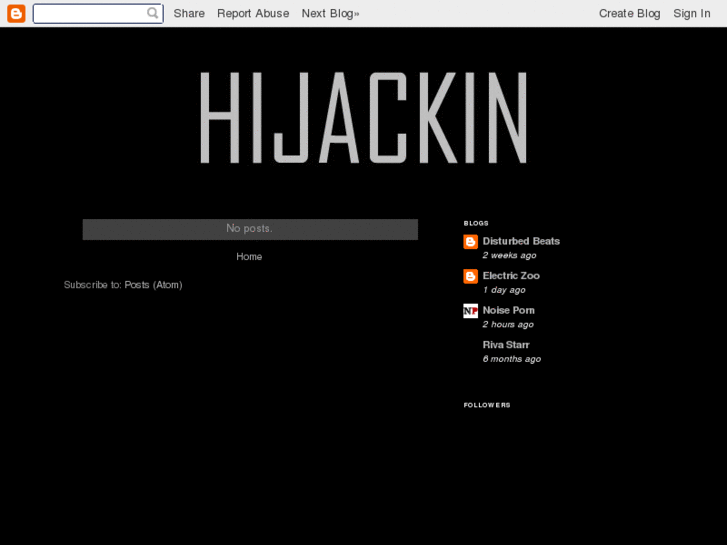Open the Share navbar link

coord(189,13)
